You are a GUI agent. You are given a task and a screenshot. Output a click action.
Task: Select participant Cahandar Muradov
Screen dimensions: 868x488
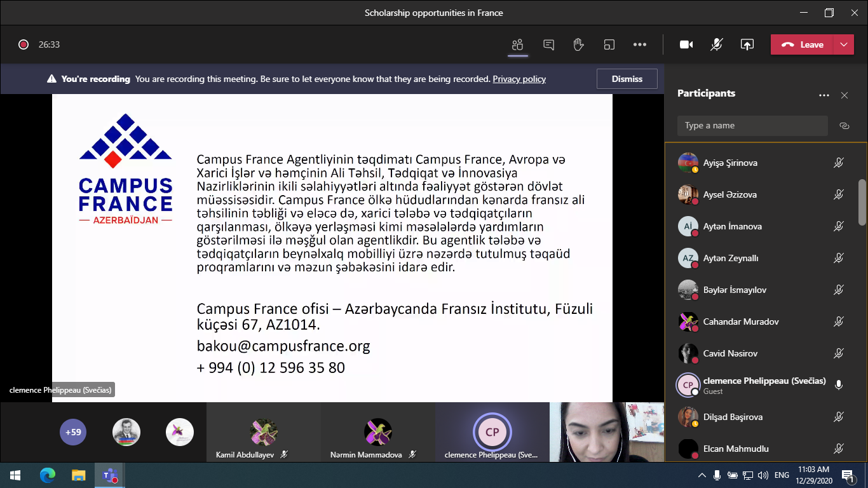pos(760,322)
